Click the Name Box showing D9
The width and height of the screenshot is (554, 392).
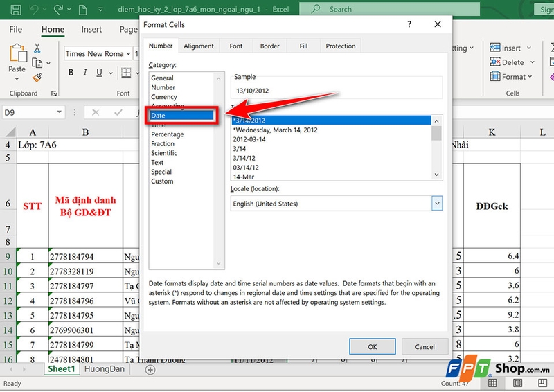tap(28, 112)
